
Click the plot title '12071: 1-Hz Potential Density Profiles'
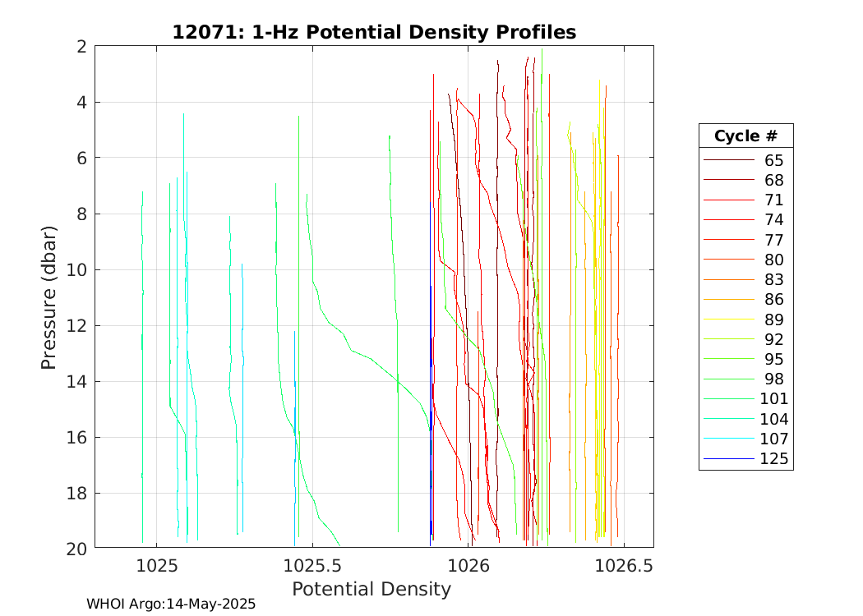click(x=374, y=32)
